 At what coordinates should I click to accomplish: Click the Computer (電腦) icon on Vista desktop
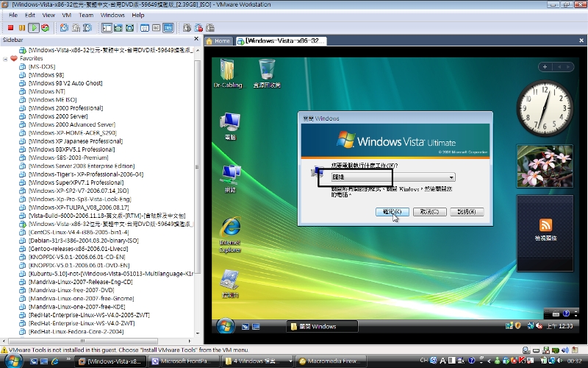[230, 127]
